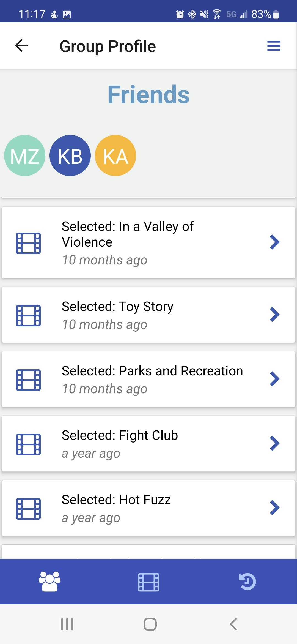Expand In a Valley of Violence chevron
297x644 pixels.
[274, 242]
